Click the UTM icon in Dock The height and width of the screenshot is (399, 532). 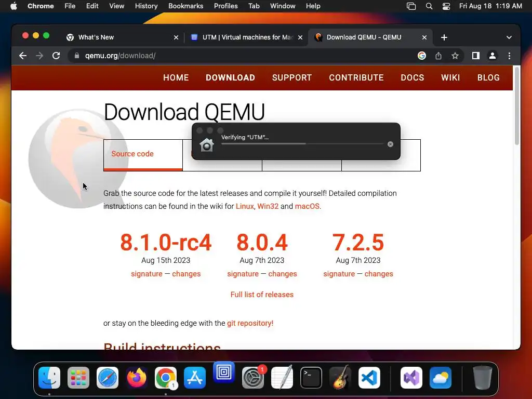tap(224, 373)
